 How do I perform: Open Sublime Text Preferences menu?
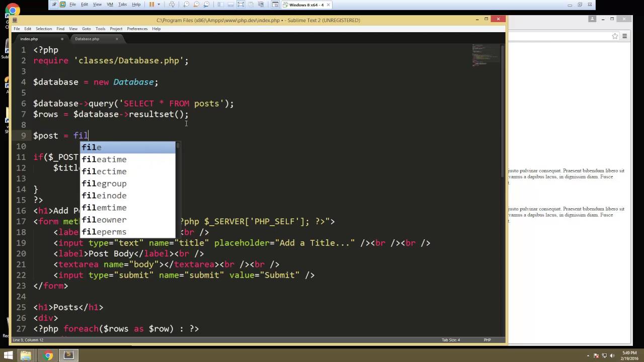pyautogui.click(x=137, y=29)
